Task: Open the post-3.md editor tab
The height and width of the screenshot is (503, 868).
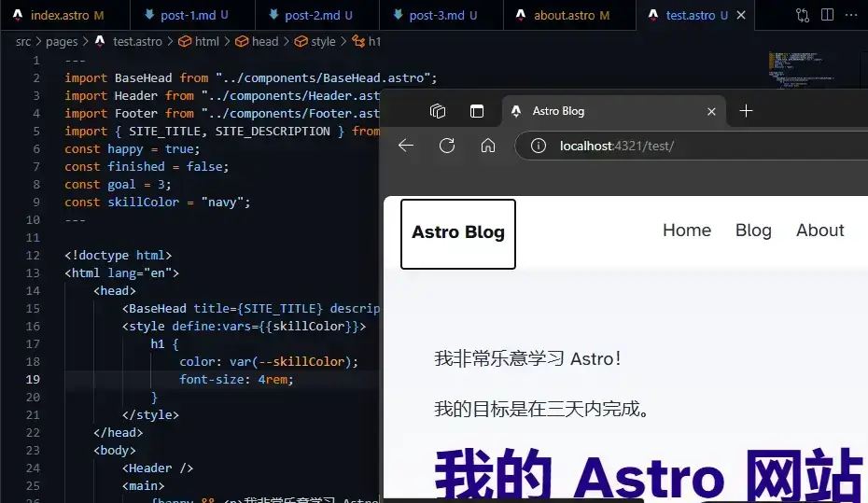Action: (441, 15)
